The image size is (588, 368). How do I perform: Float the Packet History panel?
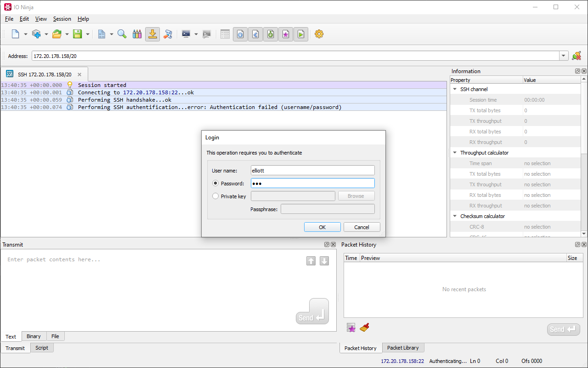pos(577,245)
